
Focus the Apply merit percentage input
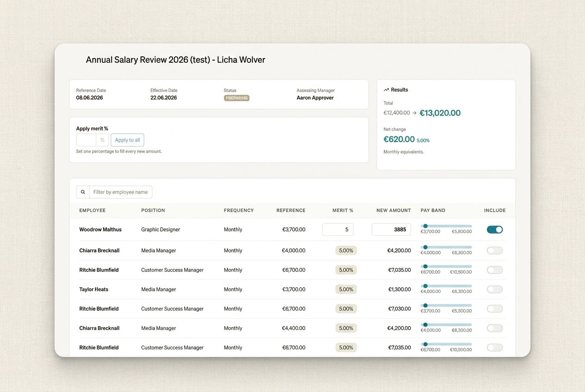click(86, 140)
